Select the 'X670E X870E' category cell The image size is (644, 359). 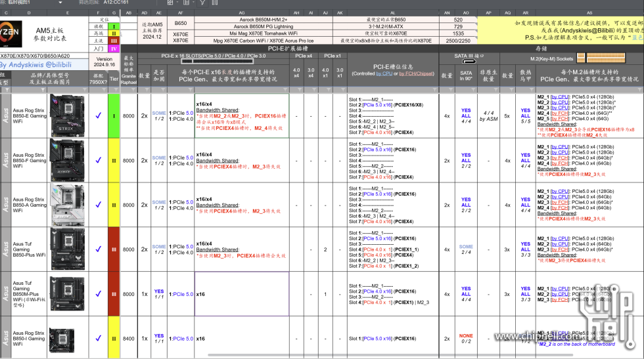(180, 37)
